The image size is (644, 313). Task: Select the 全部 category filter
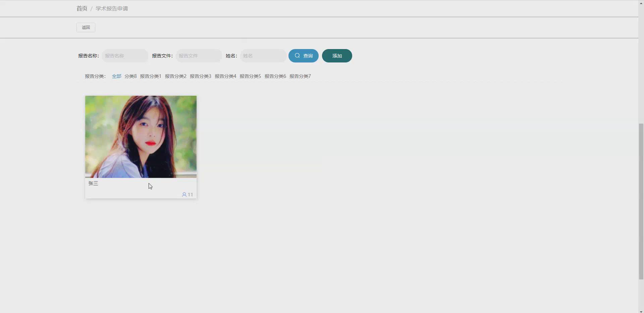pyautogui.click(x=116, y=76)
